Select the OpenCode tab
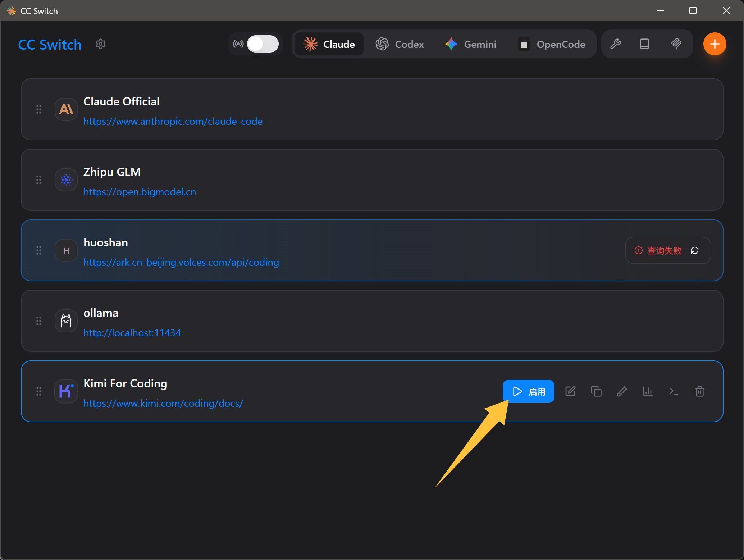This screenshot has height=560, width=744. [x=552, y=44]
